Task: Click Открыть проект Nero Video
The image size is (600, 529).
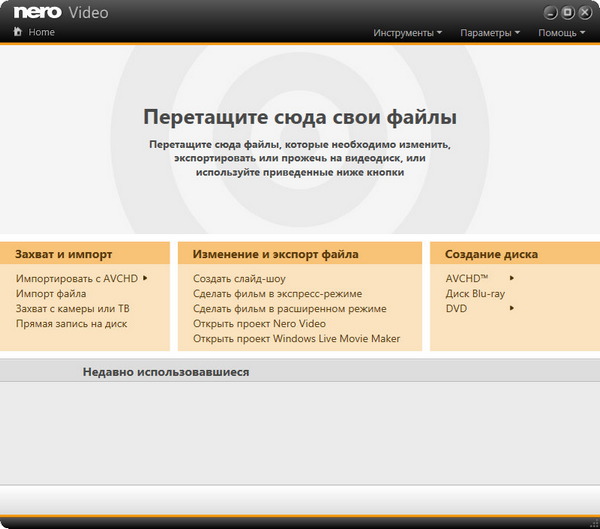Action: [259, 324]
